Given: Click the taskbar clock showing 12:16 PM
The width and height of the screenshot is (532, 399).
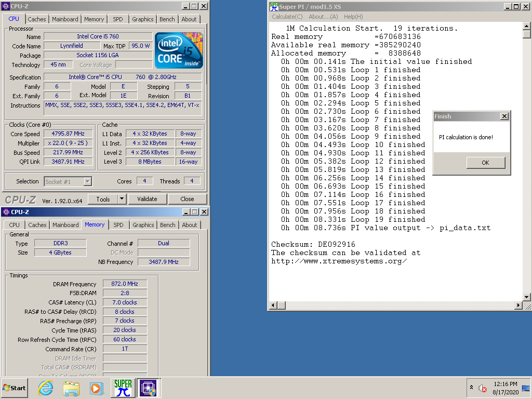Looking at the screenshot, I should pos(506,384).
